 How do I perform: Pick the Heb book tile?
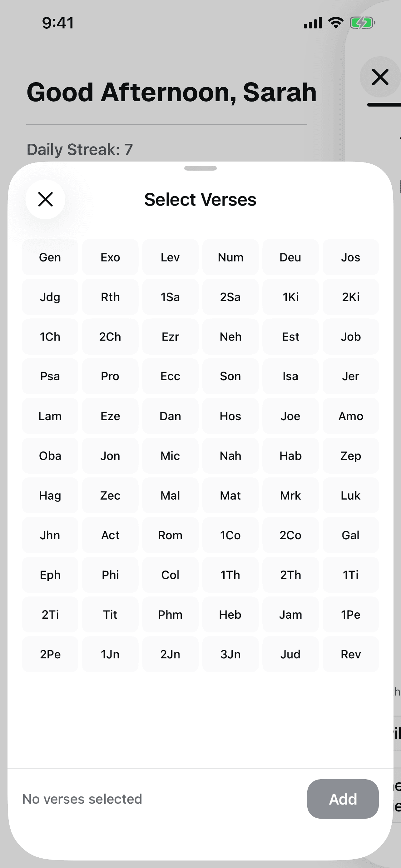point(230,614)
